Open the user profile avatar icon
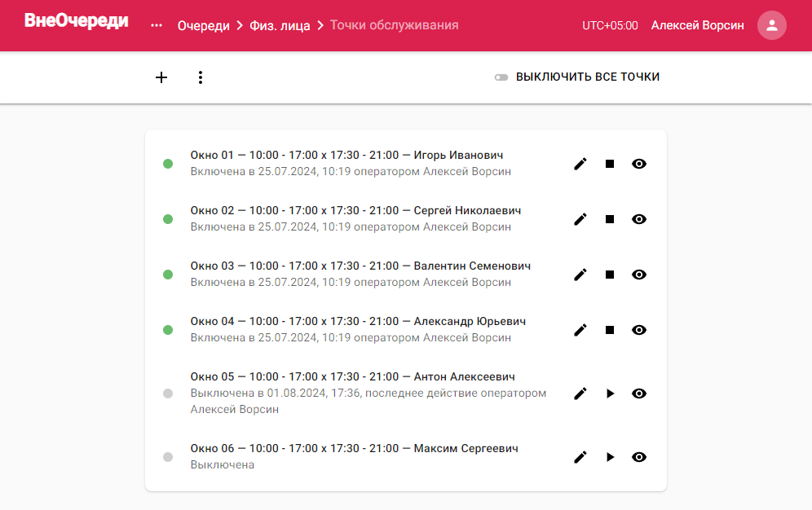812x510 pixels. click(x=771, y=25)
